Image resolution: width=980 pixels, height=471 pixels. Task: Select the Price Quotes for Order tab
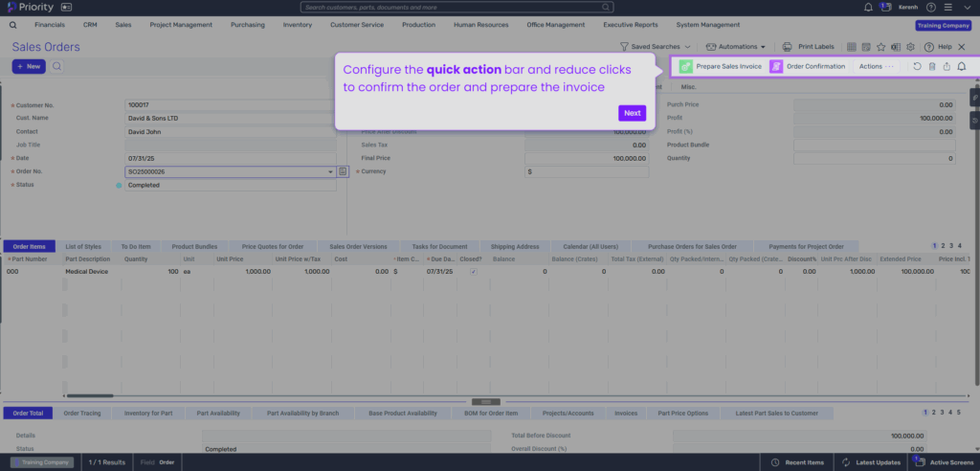tap(273, 246)
